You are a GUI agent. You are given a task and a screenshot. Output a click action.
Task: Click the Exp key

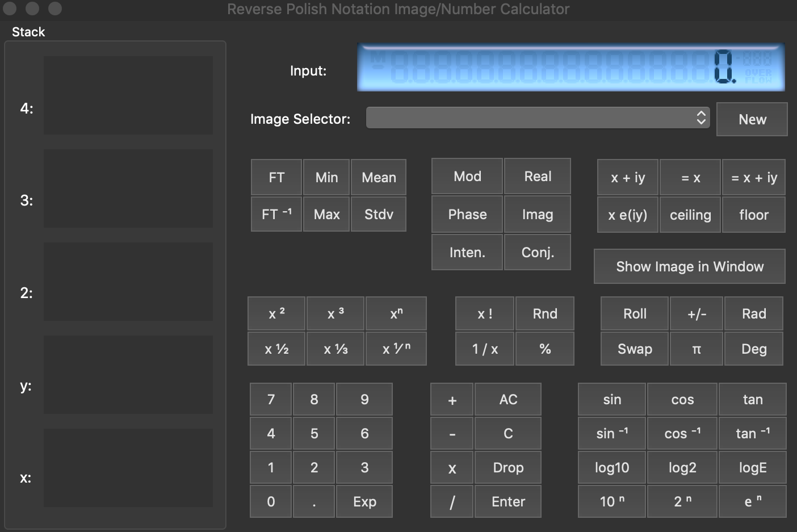364,501
